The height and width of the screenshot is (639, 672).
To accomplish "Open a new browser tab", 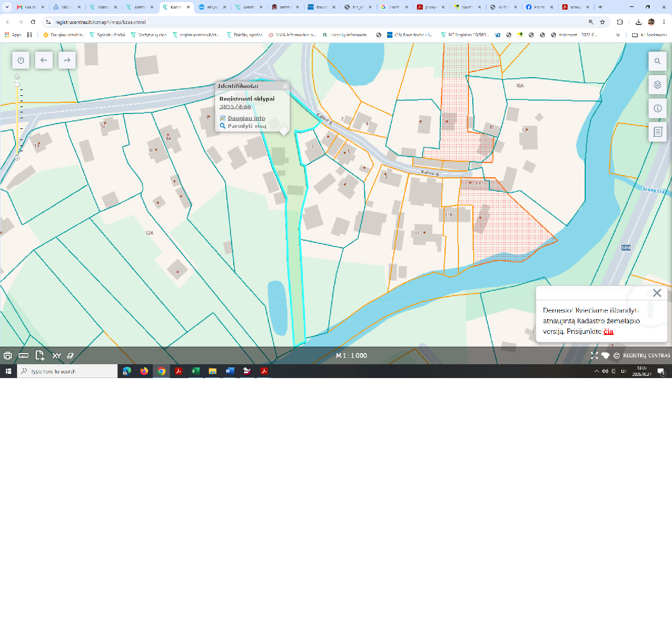I will pos(600,7).
